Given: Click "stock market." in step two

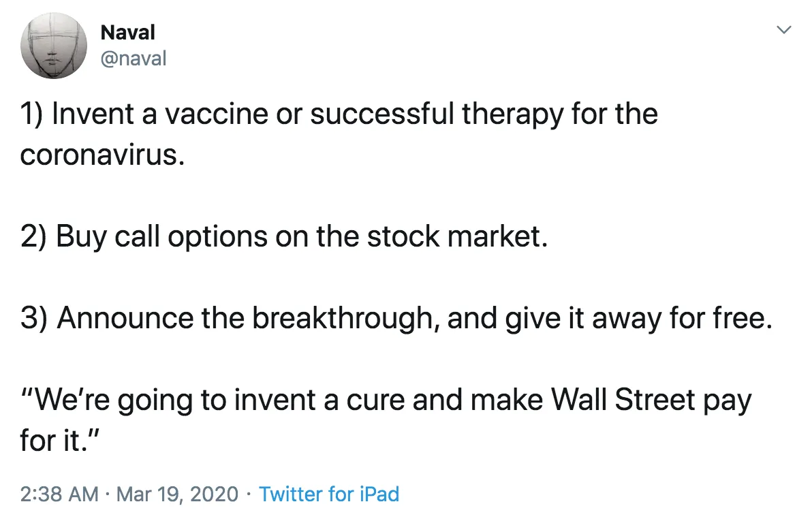Looking at the screenshot, I should 457,236.
